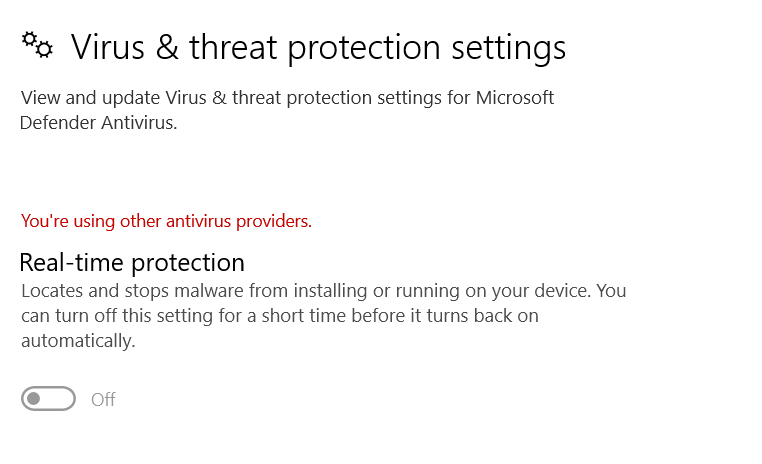The image size is (762, 464).
Task: Click the gears icon beside the page title
Action: click(37, 44)
